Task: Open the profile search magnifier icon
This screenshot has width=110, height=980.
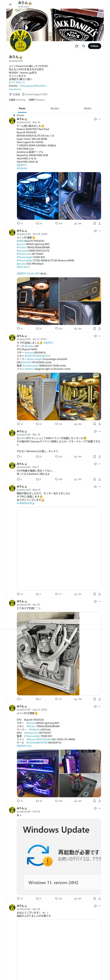Action: tap(84, 46)
